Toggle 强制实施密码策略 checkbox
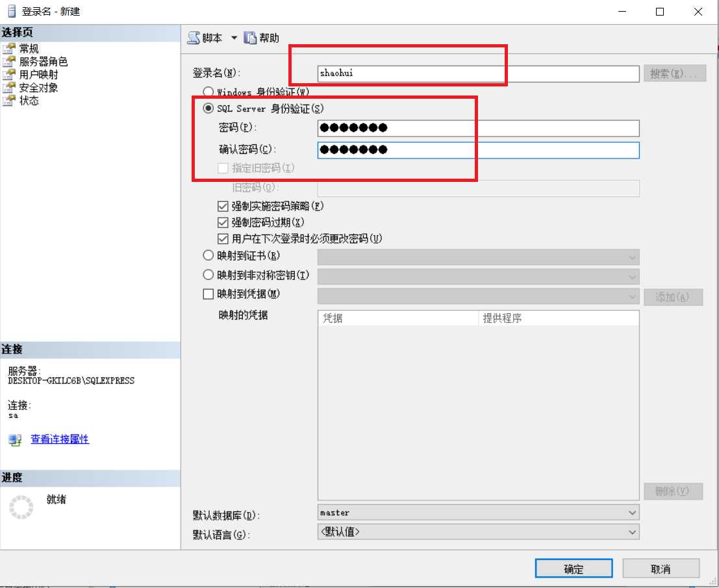719x588 pixels. pos(223,206)
